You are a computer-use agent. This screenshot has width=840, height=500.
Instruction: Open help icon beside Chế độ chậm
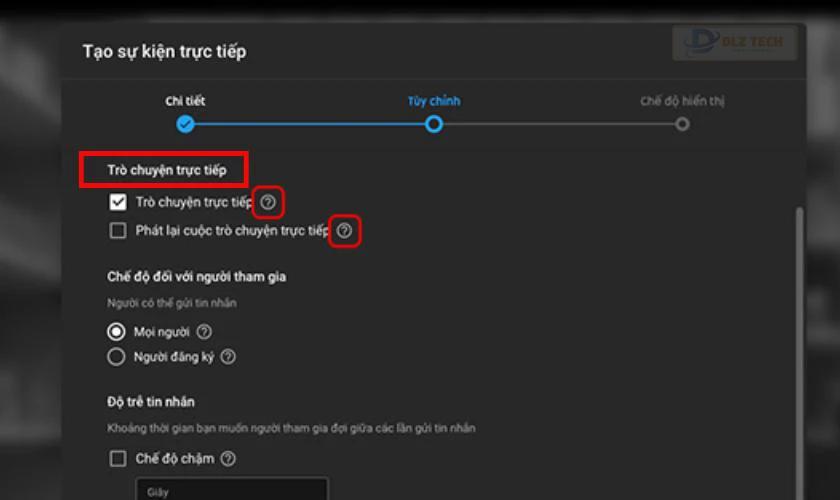pos(228,459)
